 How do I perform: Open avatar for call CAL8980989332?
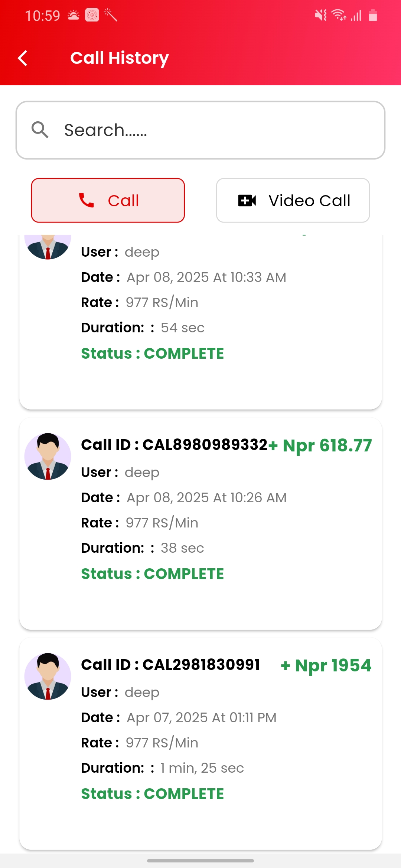48,456
